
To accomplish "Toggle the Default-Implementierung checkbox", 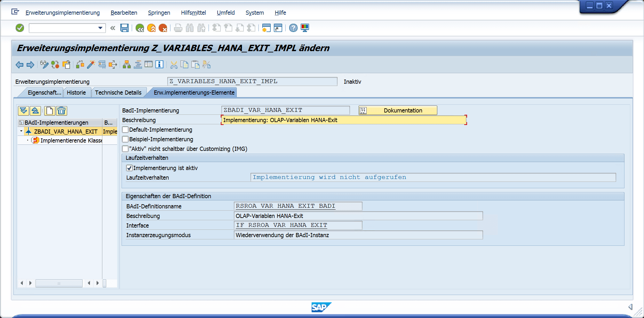I will [125, 130].
